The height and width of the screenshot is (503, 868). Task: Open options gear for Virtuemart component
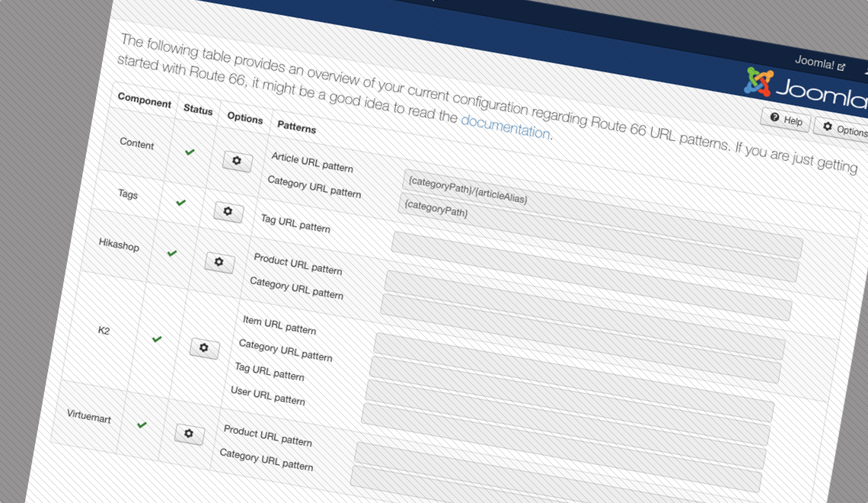[190, 434]
